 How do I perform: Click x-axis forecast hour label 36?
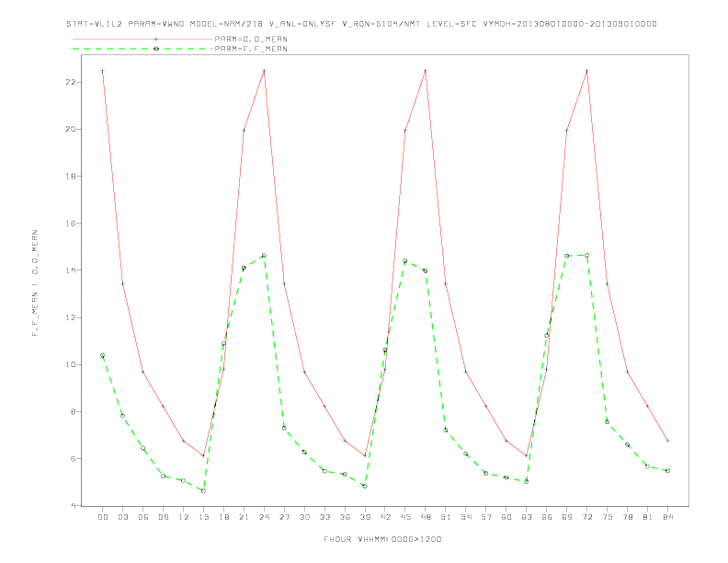point(345,517)
